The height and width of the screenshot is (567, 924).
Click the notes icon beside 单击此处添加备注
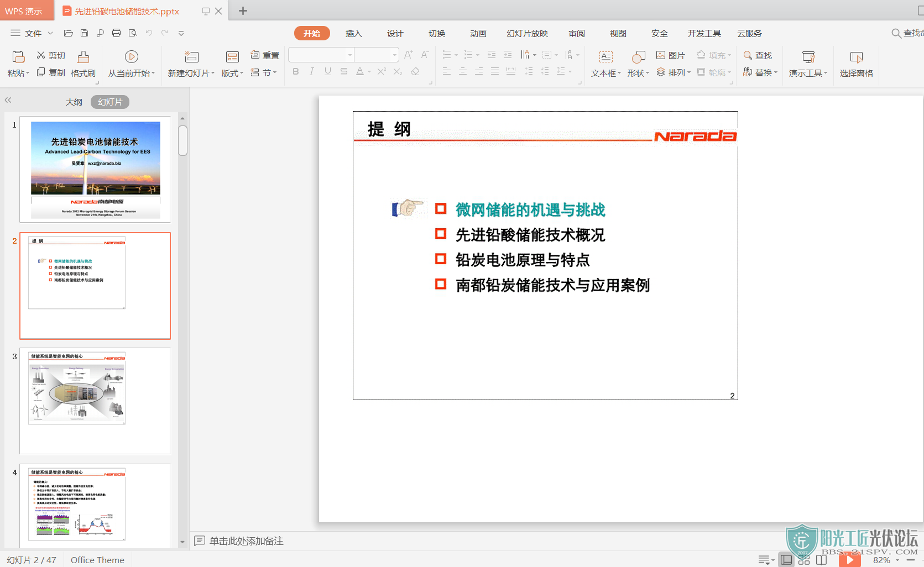click(200, 540)
